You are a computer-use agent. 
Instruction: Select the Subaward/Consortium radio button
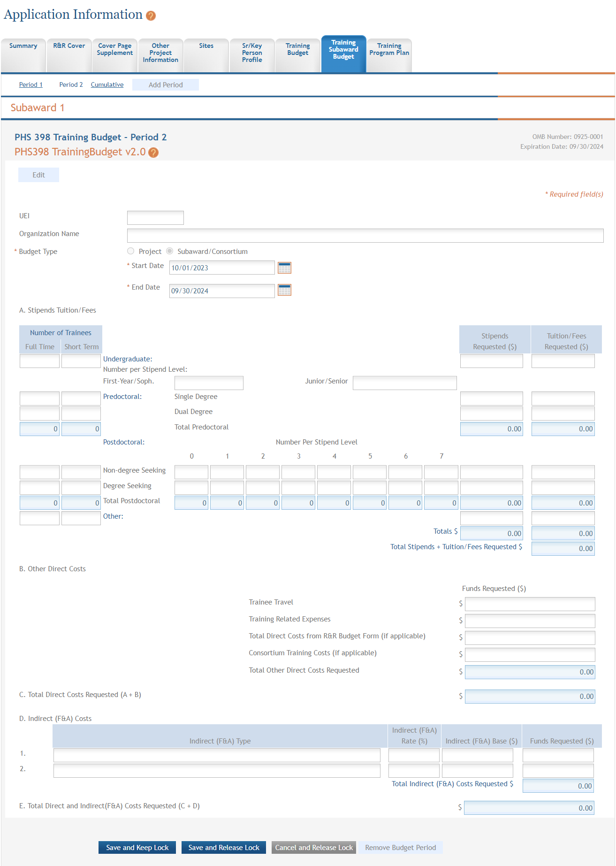(170, 251)
